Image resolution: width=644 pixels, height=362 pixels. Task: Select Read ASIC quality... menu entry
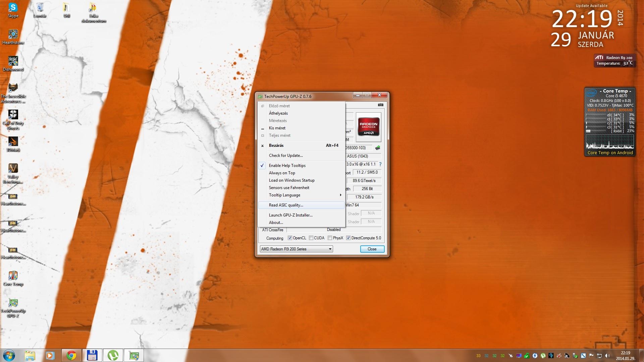coord(301,205)
